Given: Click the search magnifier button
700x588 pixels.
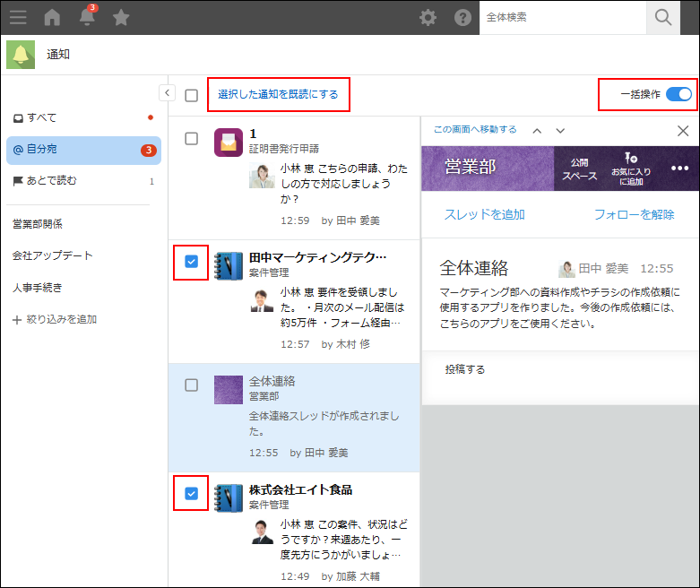Looking at the screenshot, I should tap(663, 18).
